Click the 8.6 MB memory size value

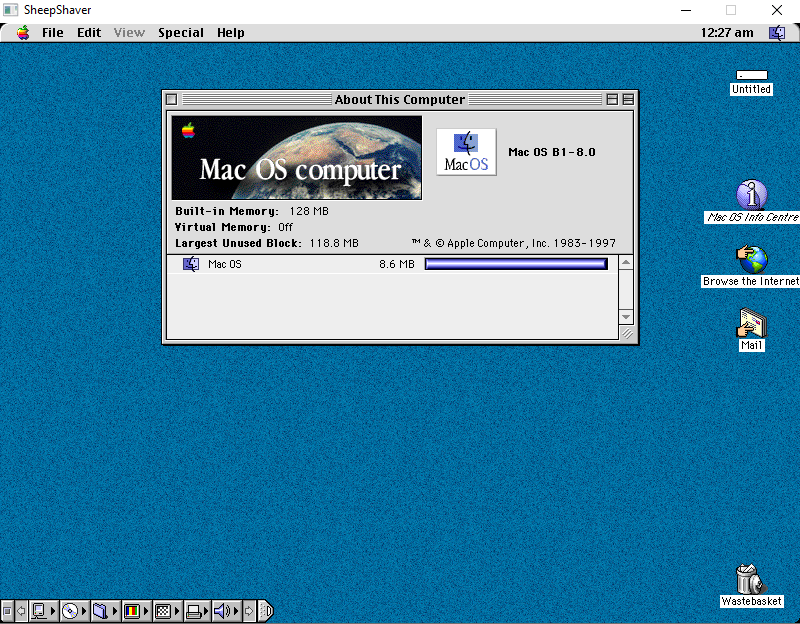click(396, 264)
